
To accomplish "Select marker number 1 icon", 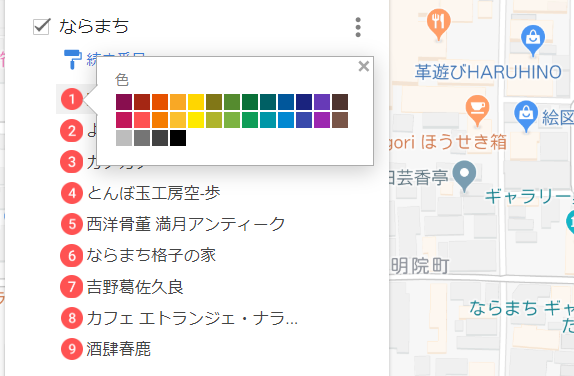I will pos(72,99).
